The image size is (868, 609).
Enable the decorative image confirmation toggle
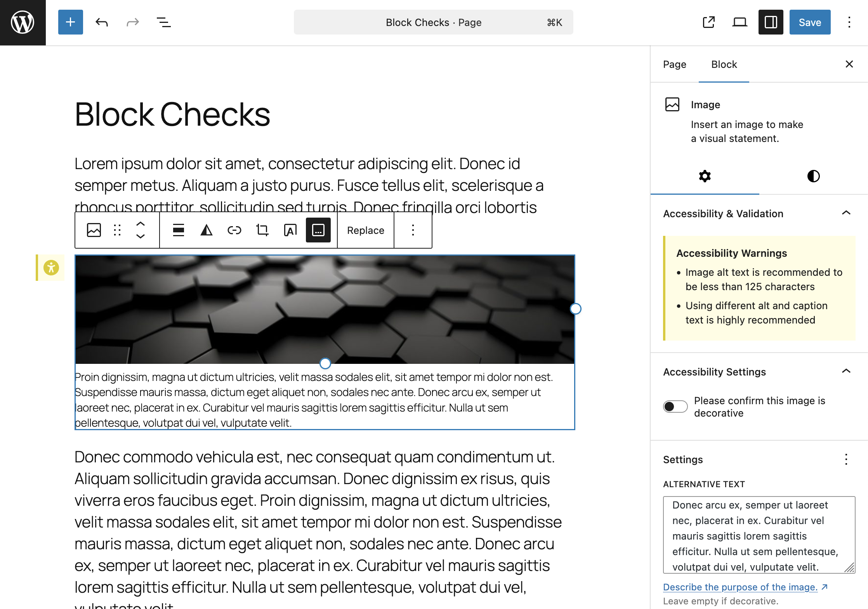(675, 406)
